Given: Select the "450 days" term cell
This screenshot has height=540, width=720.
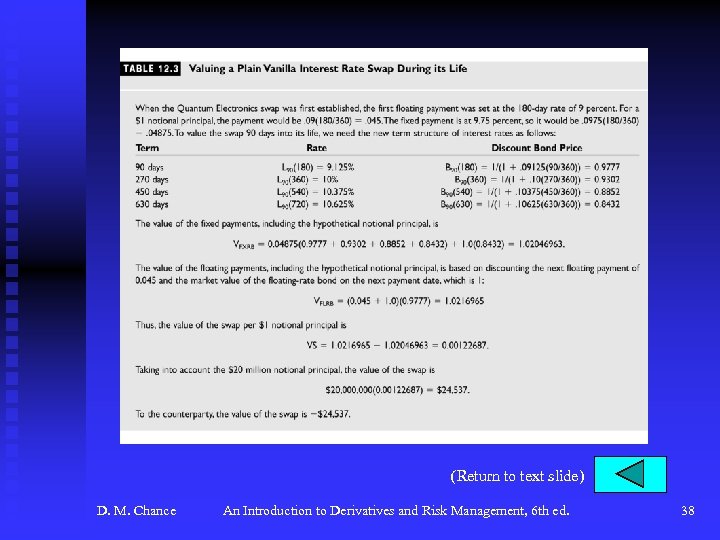Looking at the screenshot, I should pos(152,192).
